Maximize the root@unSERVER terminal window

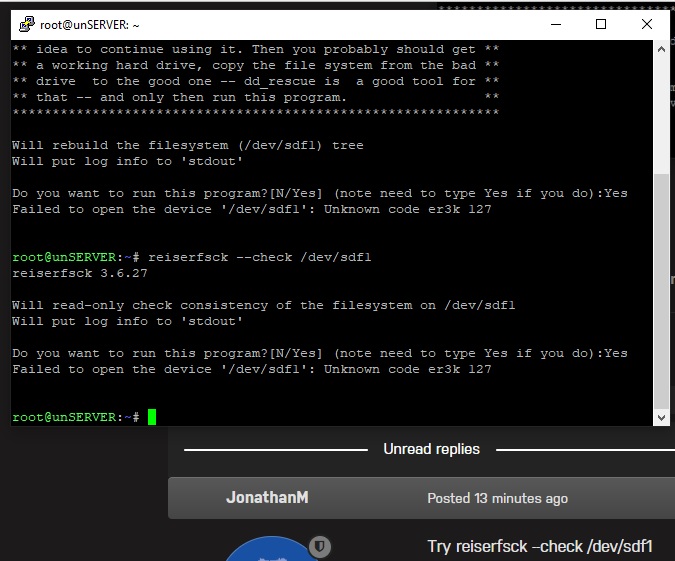(601, 25)
